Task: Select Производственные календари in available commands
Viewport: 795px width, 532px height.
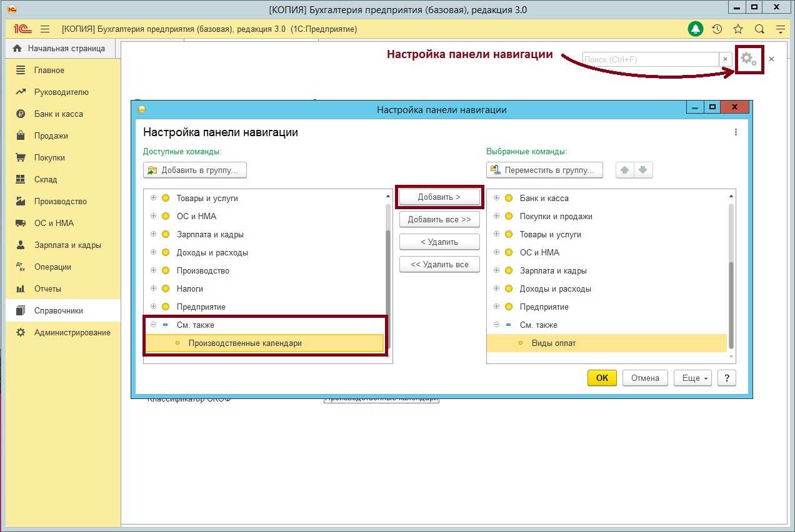Action: click(264, 343)
